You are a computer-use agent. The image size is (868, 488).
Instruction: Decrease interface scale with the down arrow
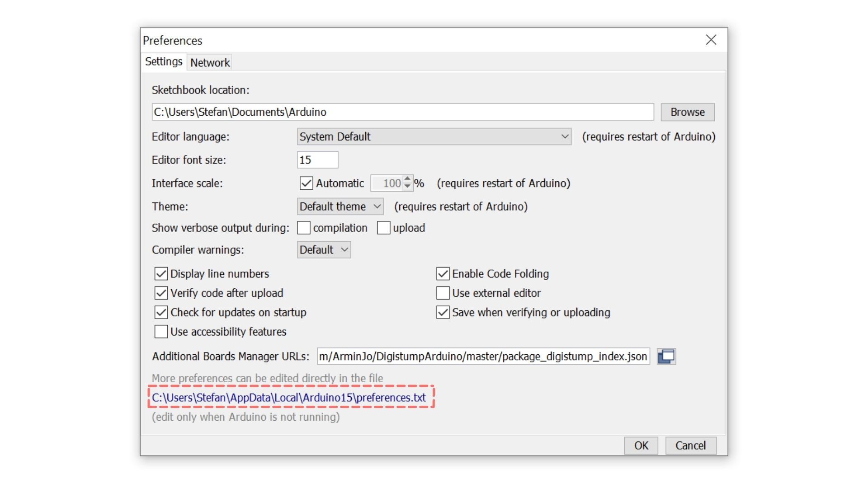[x=407, y=186]
